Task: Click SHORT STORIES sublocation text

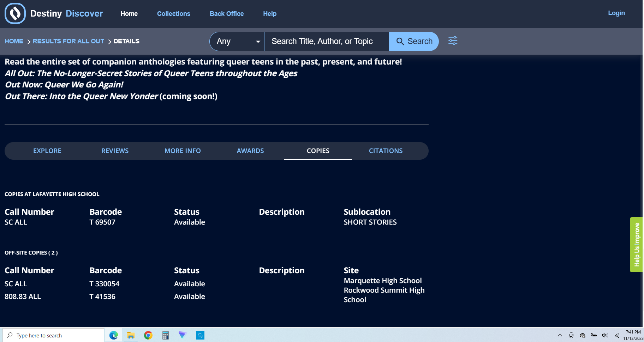Action: pos(370,222)
